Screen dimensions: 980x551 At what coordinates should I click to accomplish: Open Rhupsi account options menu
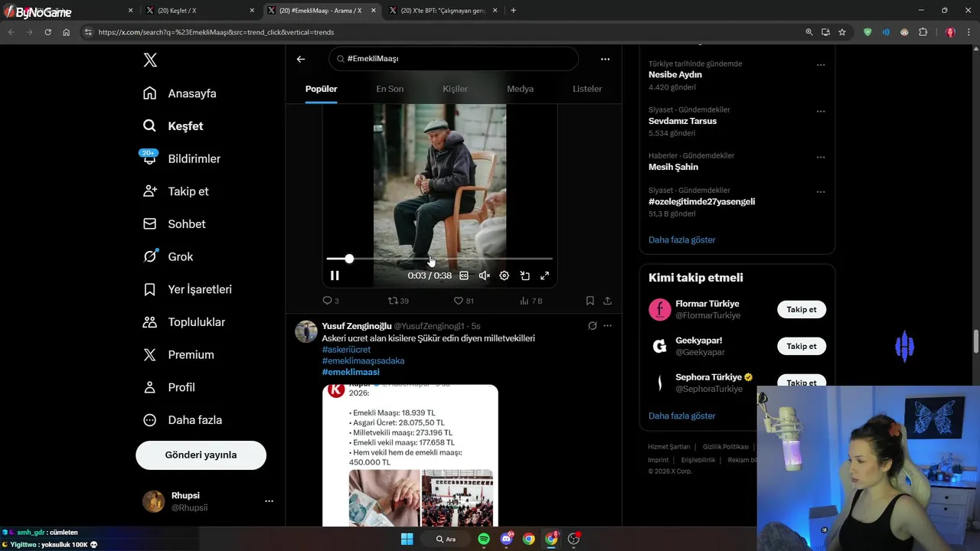click(269, 501)
